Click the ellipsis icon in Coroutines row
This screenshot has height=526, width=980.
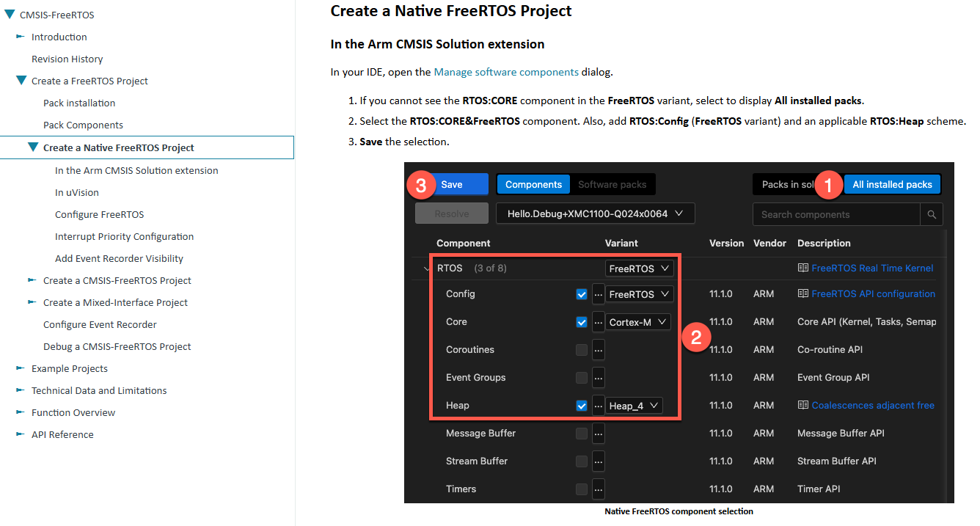[x=599, y=350]
